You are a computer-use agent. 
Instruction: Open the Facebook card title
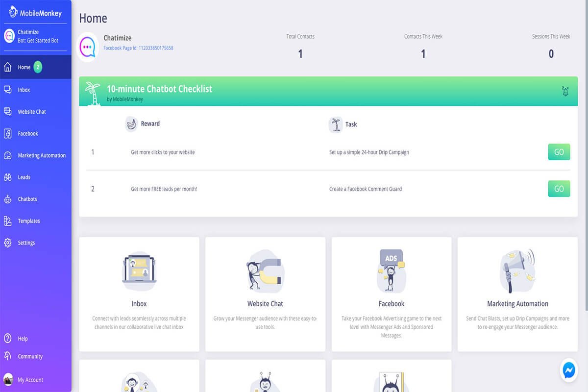(x=392, y=304)
